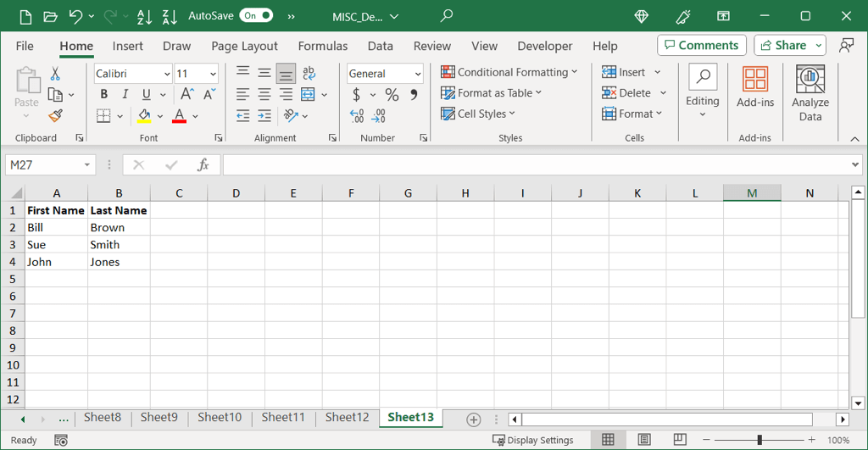Click the Insert Function fx icon
Screen dimensions: 868x450
(203, 165)
